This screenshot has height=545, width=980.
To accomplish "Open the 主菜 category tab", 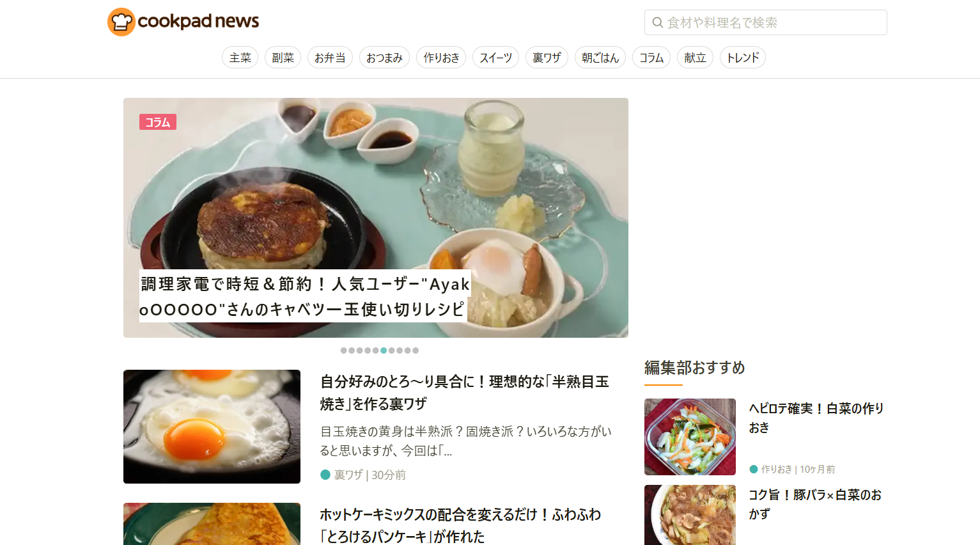I will pyautogui.click(x=240, y=58).
